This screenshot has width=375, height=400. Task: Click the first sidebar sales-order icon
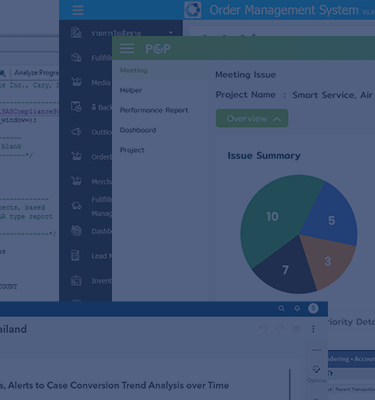tap(76, 32)
